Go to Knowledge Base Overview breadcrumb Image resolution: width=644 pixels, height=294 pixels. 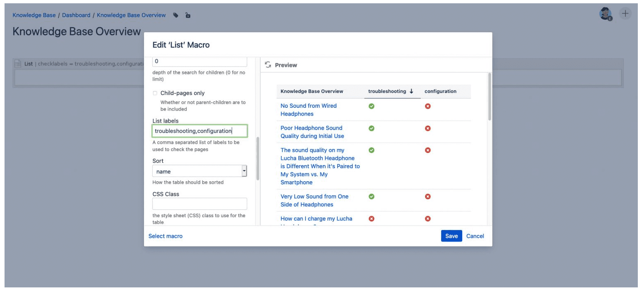[131, 15]
